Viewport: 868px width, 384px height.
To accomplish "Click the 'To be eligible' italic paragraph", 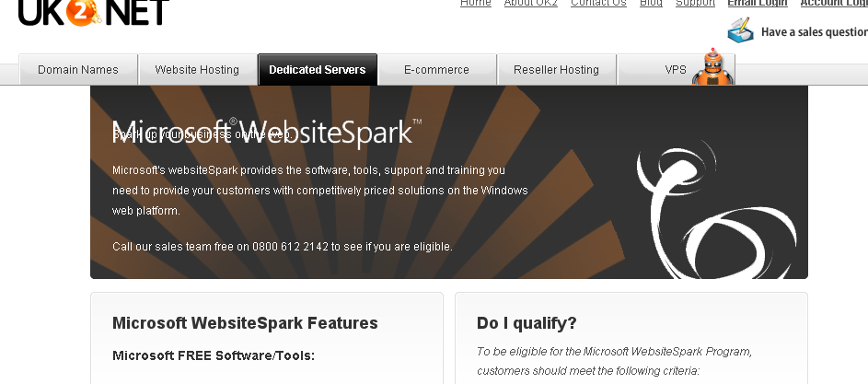I will 615,361.
